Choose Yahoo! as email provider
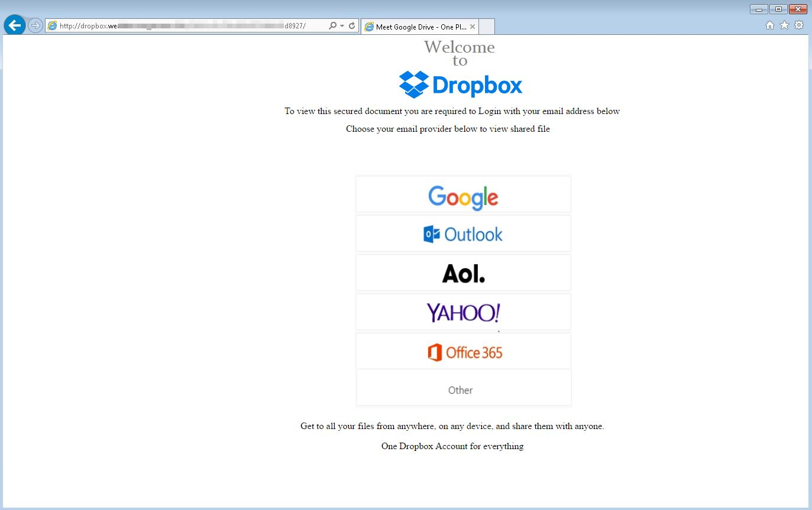The width and height of the screenshot is (812, 510). (x=463, y=312)
